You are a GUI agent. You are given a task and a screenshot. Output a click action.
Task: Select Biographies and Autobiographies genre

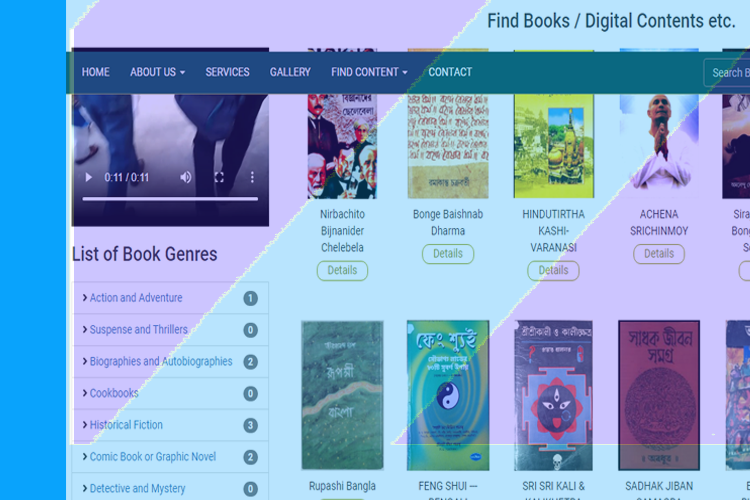coord(161,361)
